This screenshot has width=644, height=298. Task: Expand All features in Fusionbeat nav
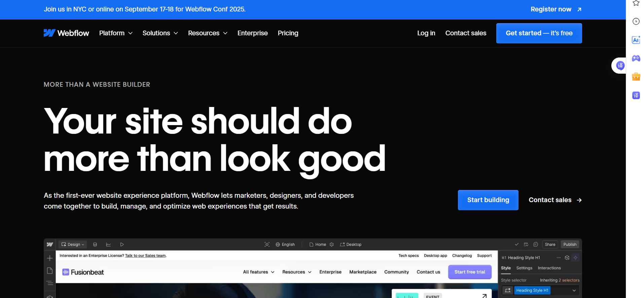[259, 272]
